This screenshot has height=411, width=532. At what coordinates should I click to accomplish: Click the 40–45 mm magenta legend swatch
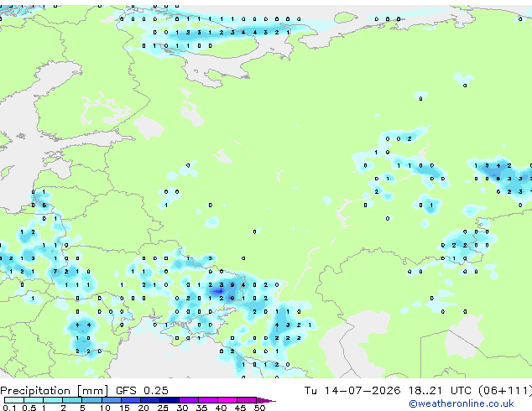pos(227,400)
